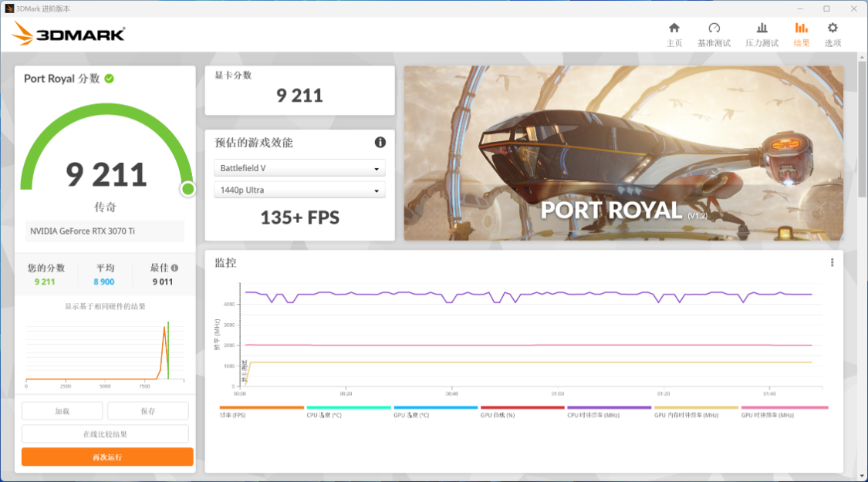
Task: Click info icon next to best score
Action: pos(175,268)
